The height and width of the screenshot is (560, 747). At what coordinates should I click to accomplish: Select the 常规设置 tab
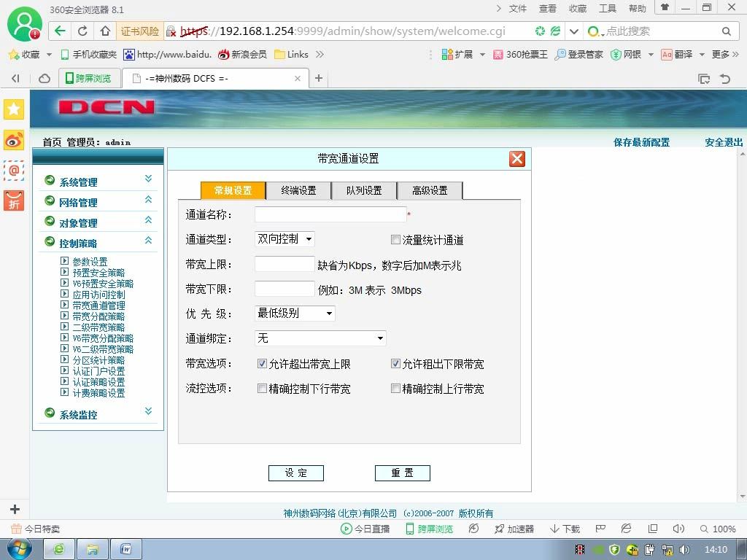point(233,190)
